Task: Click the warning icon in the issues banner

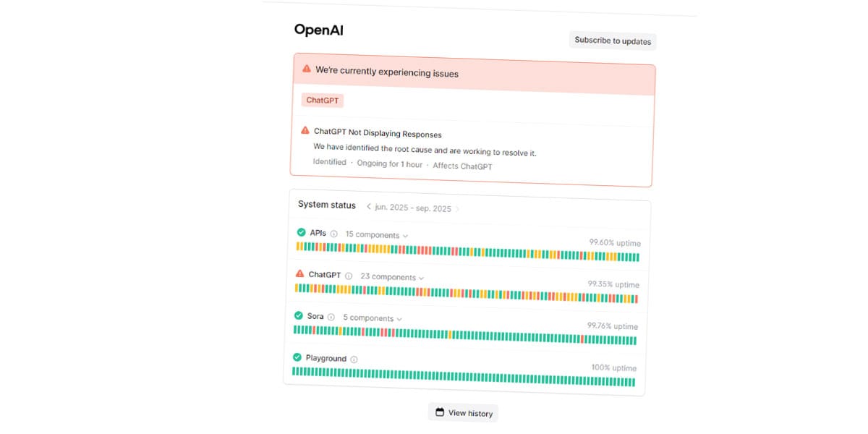Action: pyautogui.click(x=307, y=70)
